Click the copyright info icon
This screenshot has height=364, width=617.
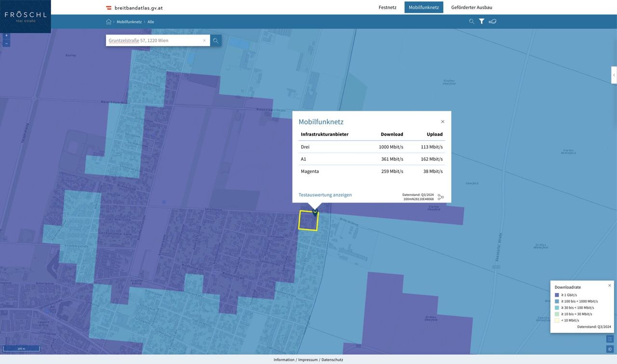click(610, 349)
